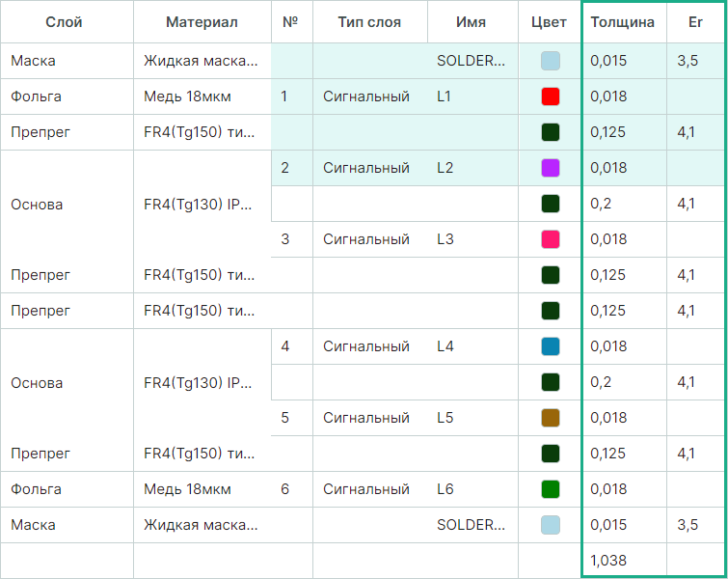
Task: Click the «Слой» column header
Action: pos(65,22)
